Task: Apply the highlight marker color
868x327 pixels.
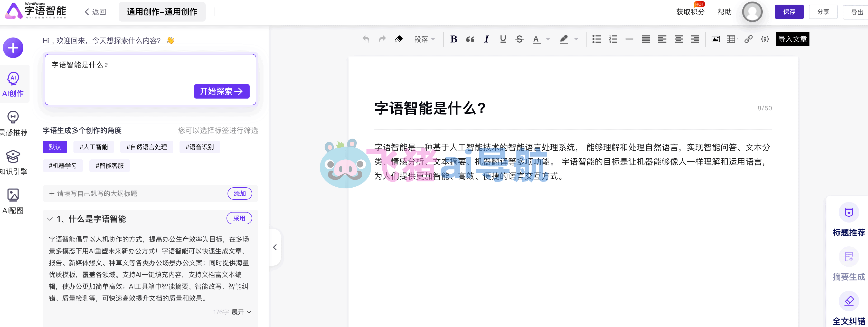Action: click(564, 40)
